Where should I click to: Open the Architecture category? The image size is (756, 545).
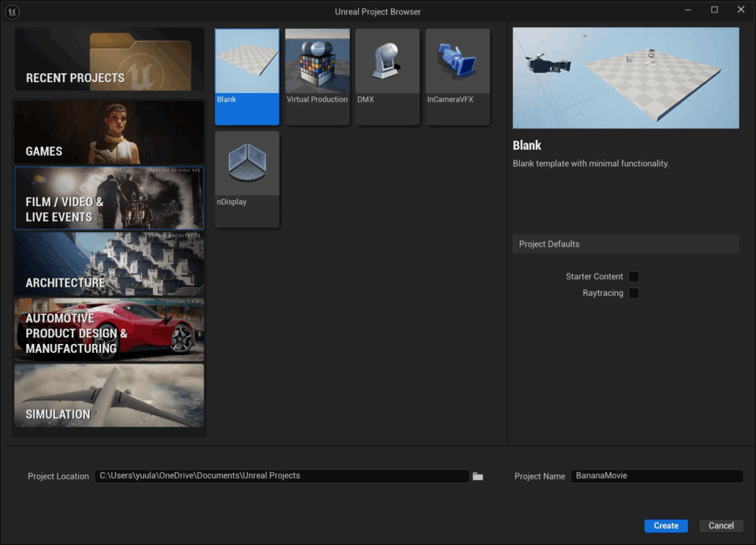(109, 264)
